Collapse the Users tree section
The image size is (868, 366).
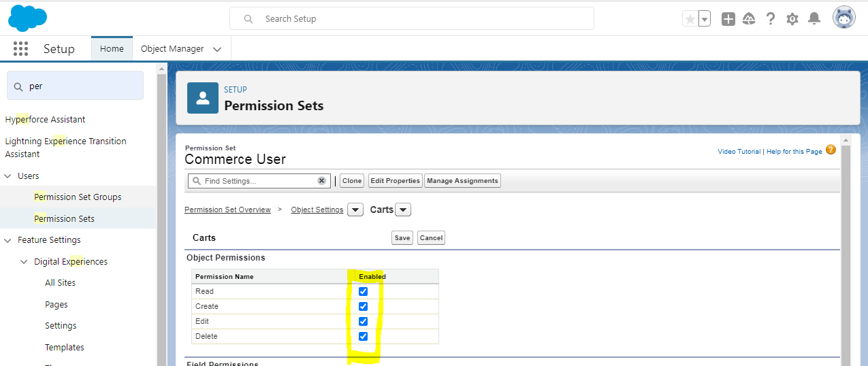[8, 176]
